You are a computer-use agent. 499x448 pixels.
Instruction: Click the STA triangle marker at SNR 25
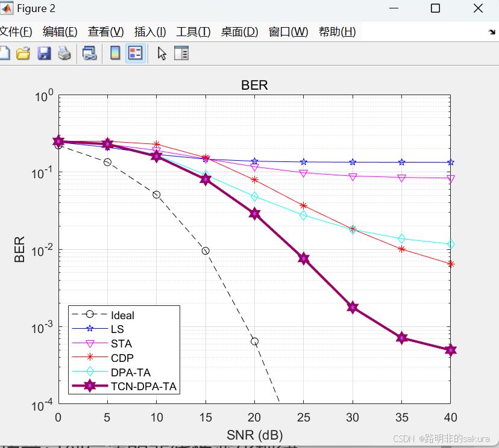(x=303, y=173)
